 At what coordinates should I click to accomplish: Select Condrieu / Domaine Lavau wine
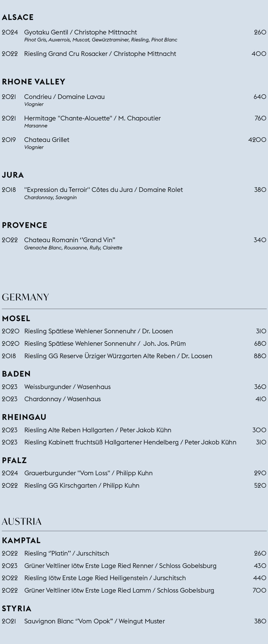(x=64, y=97)
